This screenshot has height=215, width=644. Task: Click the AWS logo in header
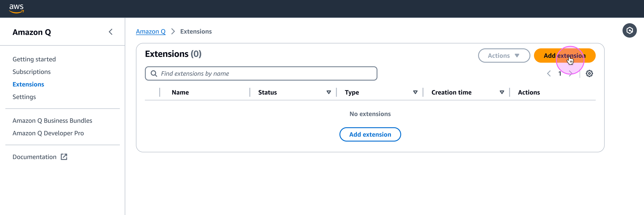click(16, 8)
